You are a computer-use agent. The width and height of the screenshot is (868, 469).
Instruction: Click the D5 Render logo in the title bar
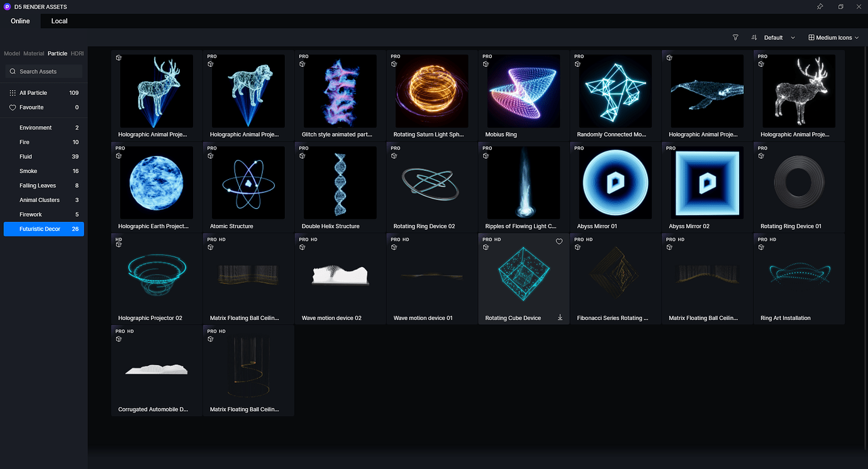7,6
